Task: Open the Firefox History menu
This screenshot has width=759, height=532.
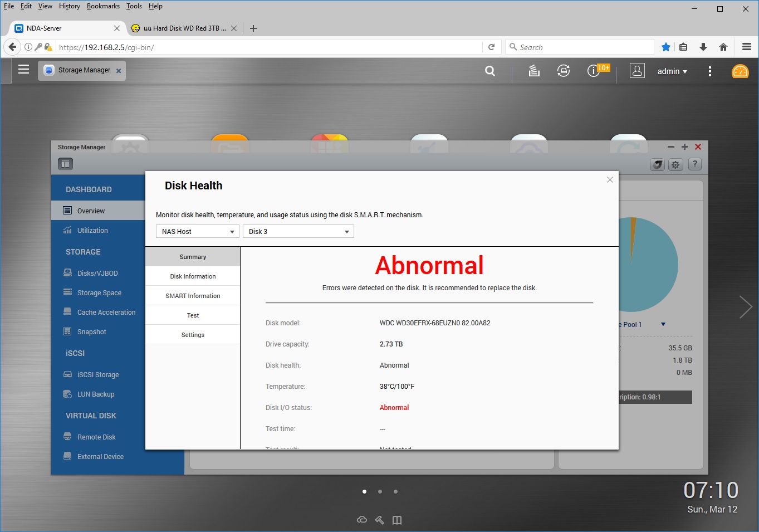Action: coord(70,6)
